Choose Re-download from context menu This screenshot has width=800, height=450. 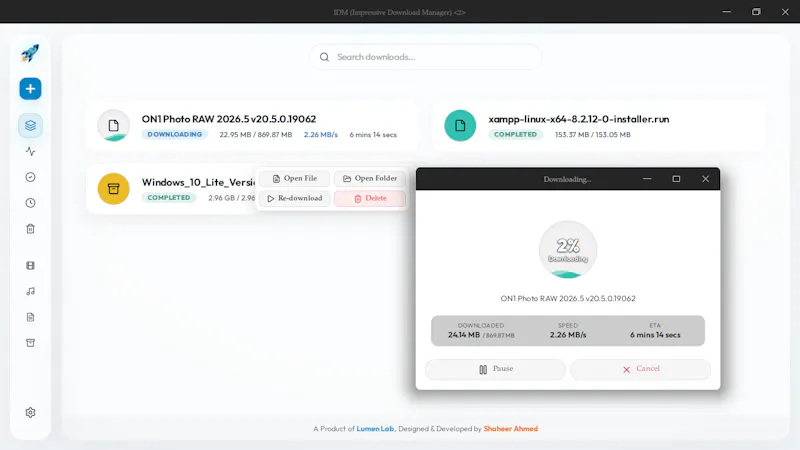pos(294,198)
